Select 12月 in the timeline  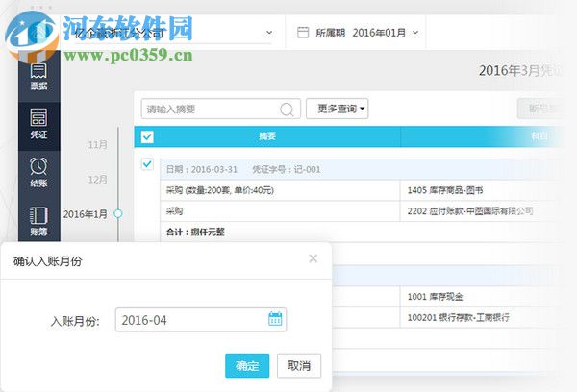click(97, 179)
